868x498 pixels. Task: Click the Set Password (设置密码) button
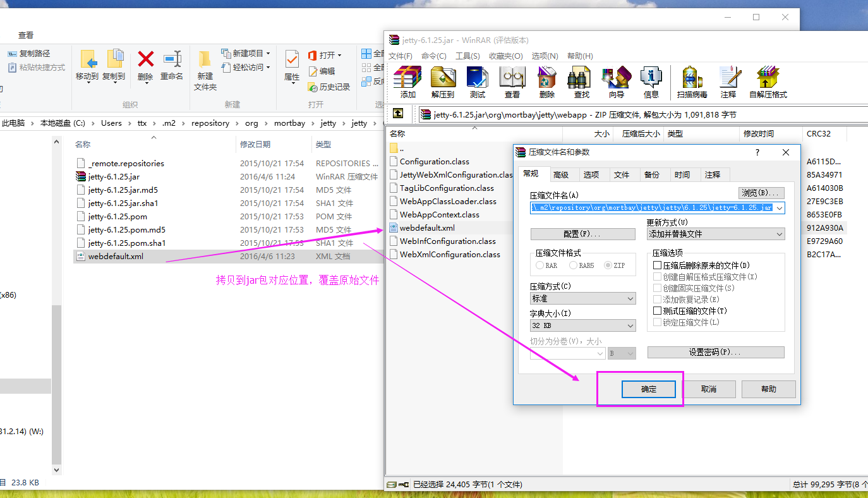(716, 352)
